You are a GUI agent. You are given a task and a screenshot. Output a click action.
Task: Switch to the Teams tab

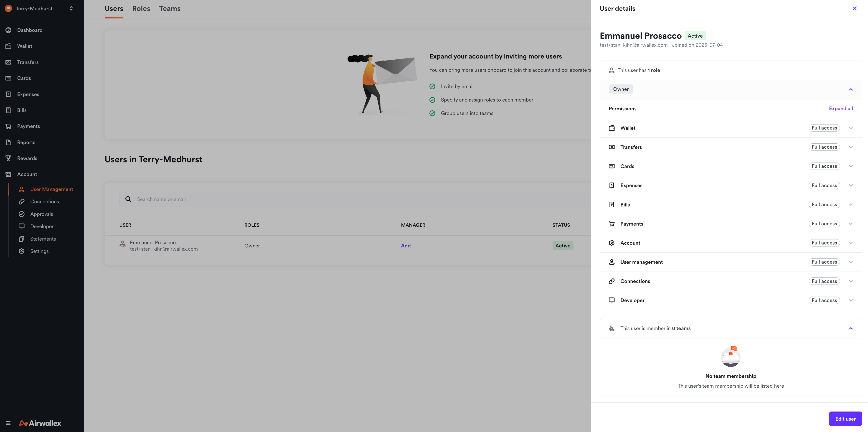[170, 8]
